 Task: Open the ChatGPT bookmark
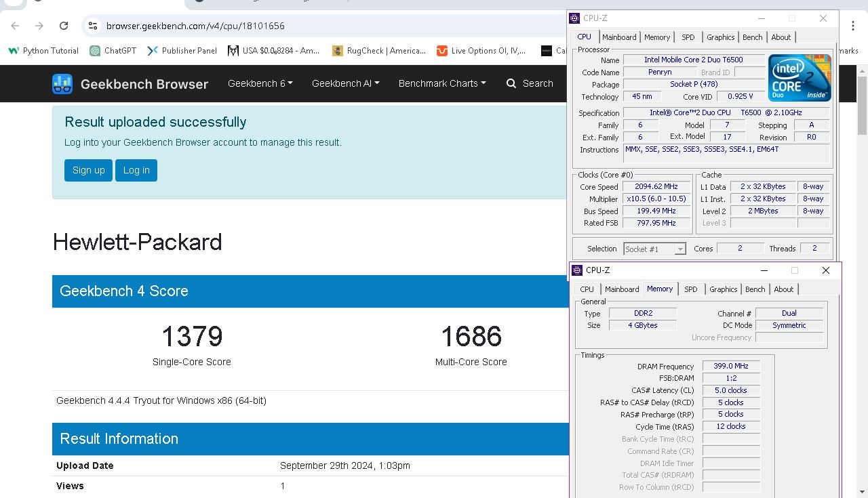[113, 51]
